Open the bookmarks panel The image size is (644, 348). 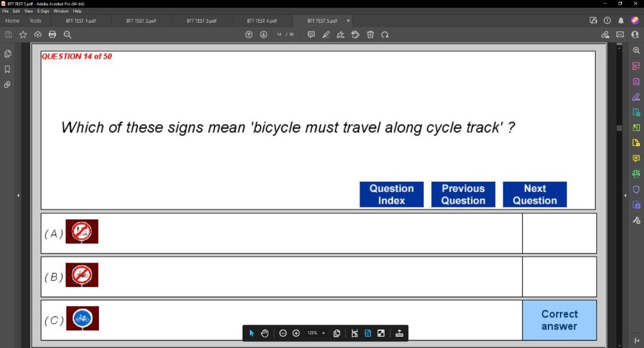click(7, 67)
